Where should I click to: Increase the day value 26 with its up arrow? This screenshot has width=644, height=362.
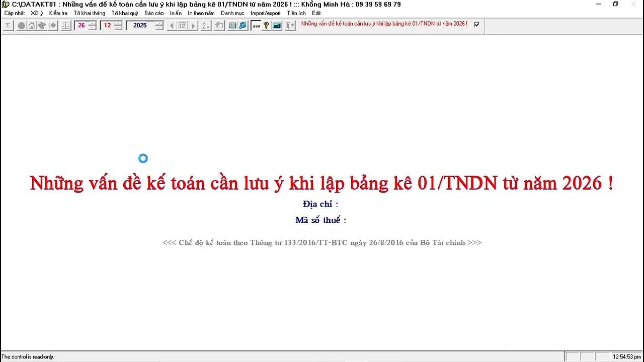pos(92,23)
